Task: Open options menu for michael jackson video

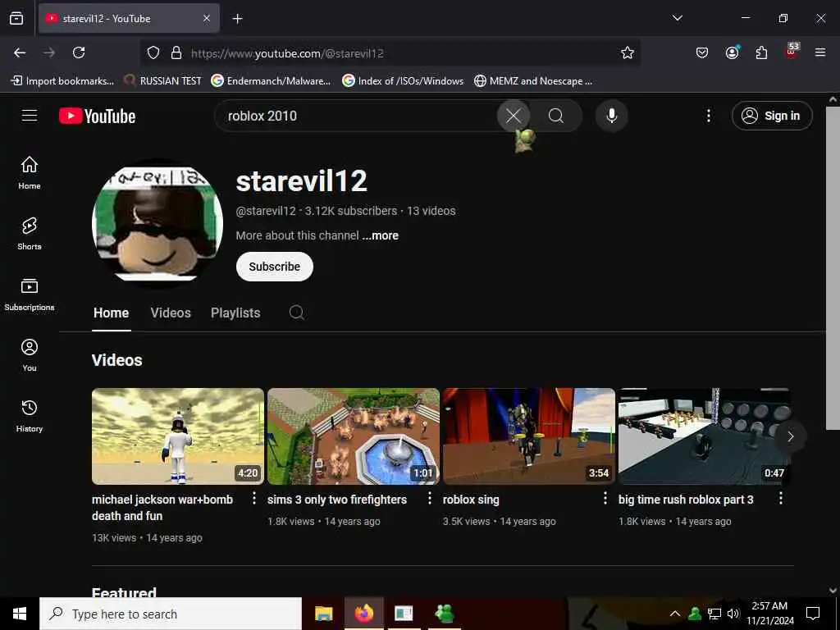Action: tap(254, 499)
